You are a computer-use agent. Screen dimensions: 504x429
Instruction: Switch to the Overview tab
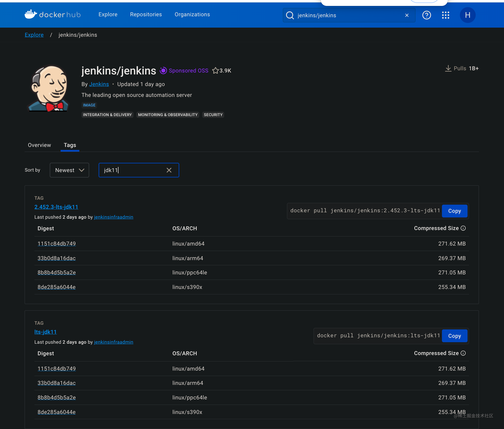39,145
